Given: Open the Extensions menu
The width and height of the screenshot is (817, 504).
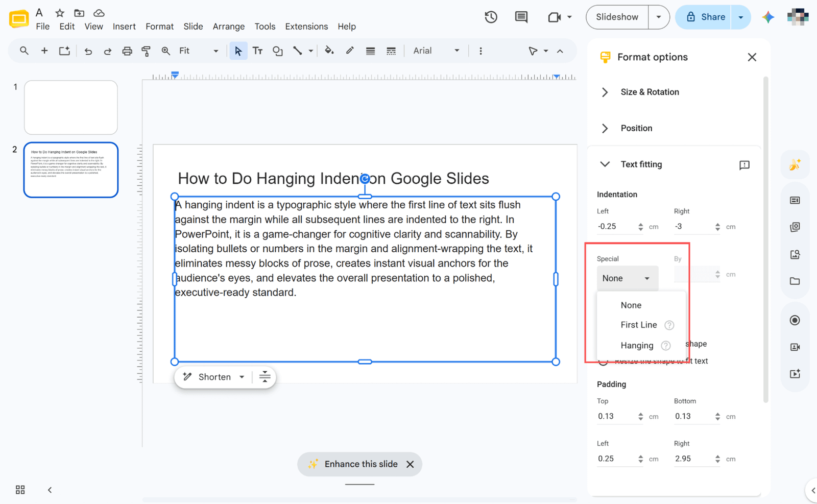Looking at the screenshot, I should [x=306, y=27].
